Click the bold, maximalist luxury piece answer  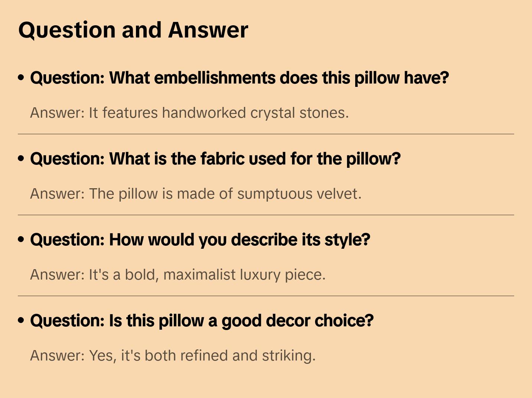[178, 275]
